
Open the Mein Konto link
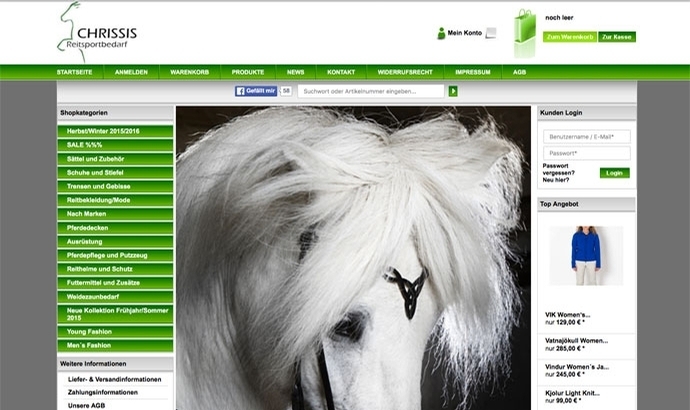coord(464,33)
